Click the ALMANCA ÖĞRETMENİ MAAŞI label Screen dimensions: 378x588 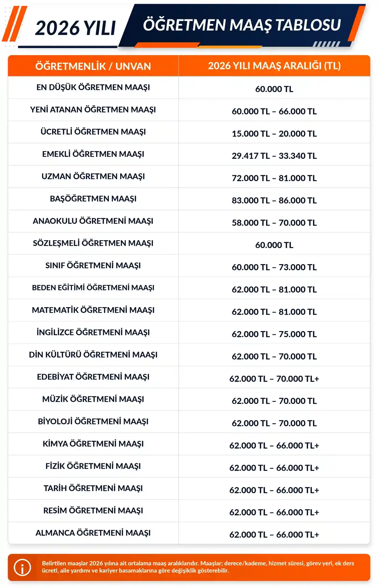93,533
